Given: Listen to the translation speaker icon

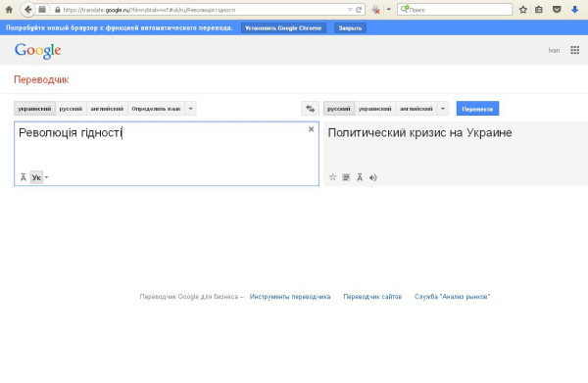Looking at the screenshot, I should pos(372,177).
